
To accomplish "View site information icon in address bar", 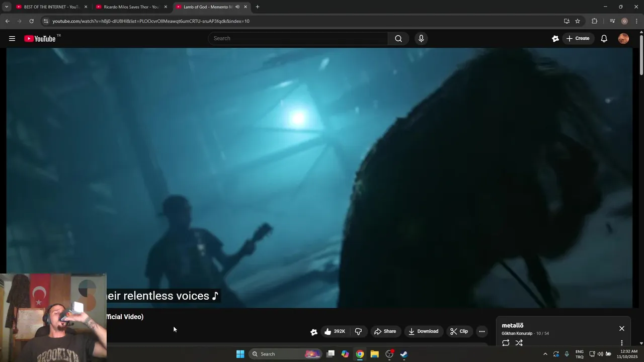I will coord(46,21).
